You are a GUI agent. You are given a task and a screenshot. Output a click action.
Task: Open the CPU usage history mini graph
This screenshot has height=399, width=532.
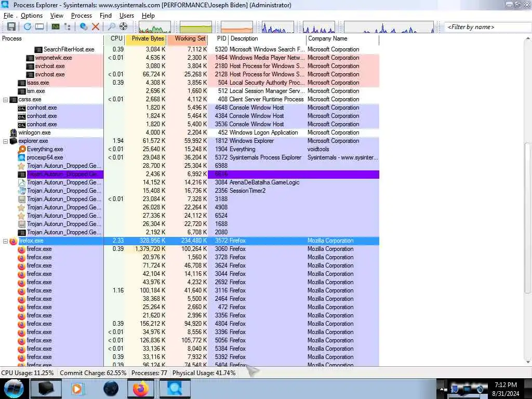(x=155, y=27)
